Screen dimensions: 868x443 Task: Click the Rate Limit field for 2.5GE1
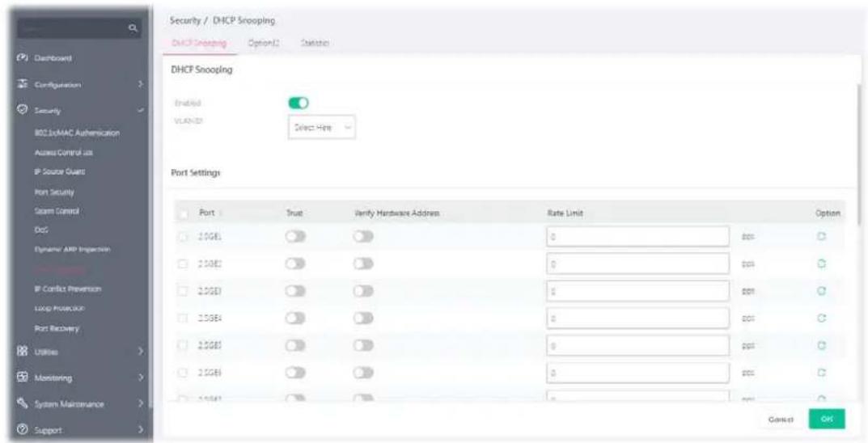[x=637, y=237]
